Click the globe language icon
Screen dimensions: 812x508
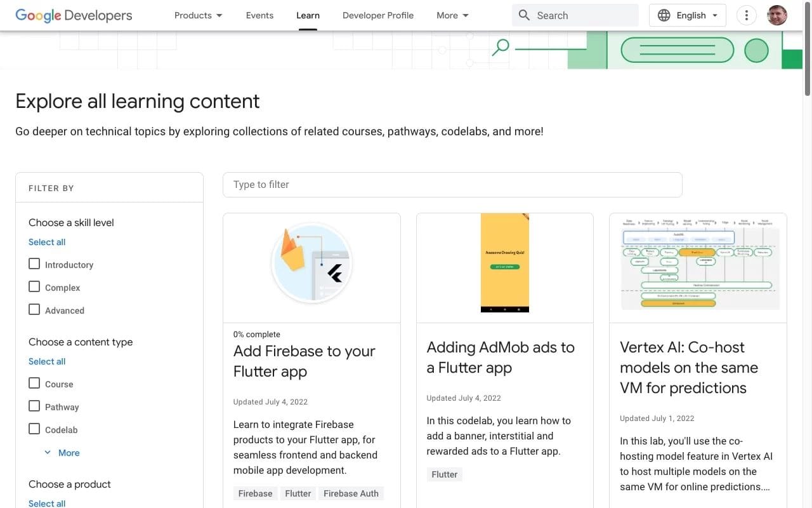(664, 15)
